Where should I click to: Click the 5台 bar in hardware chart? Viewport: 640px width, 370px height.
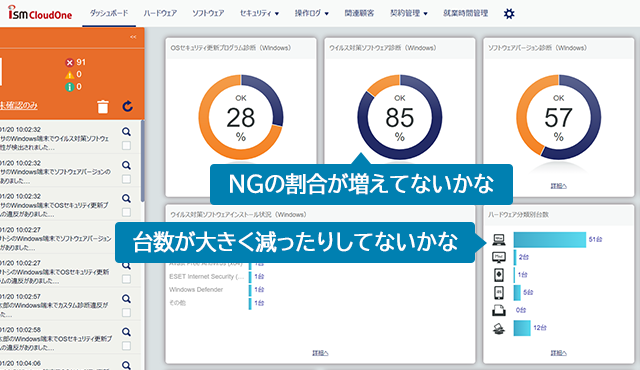(x=517, y=292)
